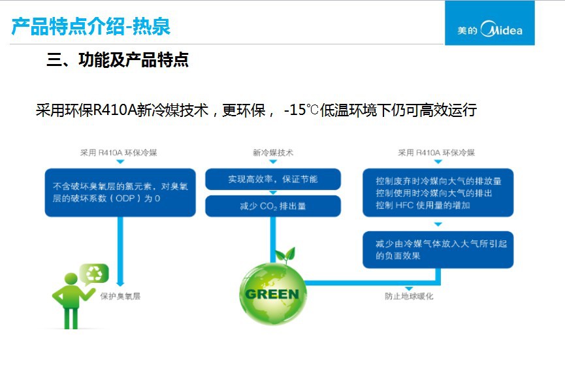This screenshot has height=392, width=565.
Task: Click the box 减少由冷媒气体放入大气所引起的负面效果
Action: tap(438, 250)
